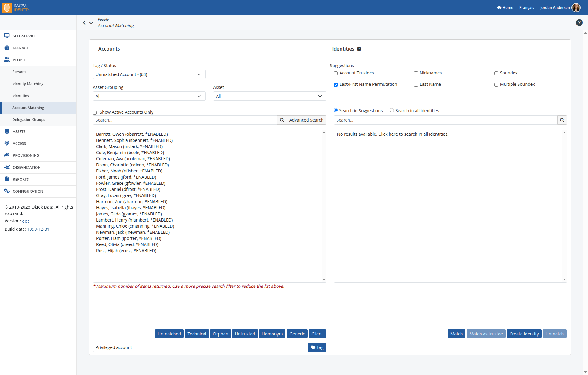Viewport: 588px width, 375px height.
Task: Run the identities search magnifier icon
Action: pyautogui.click(x=562, y=120)
